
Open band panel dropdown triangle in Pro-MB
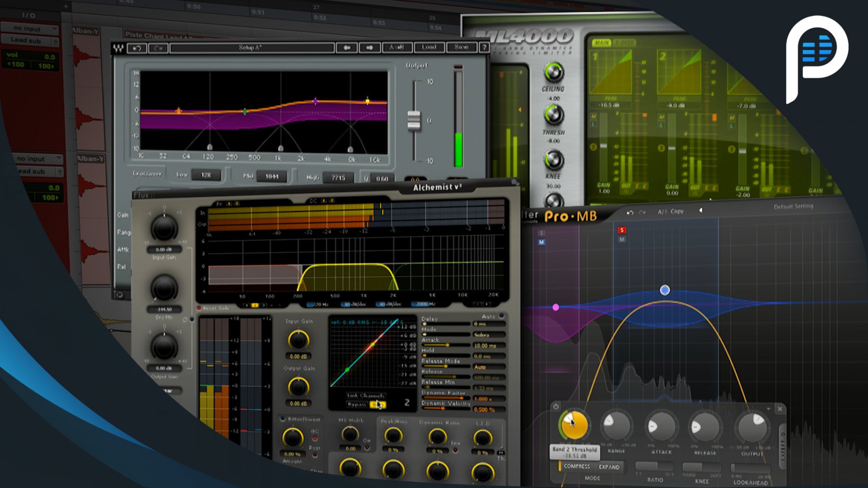pyautogui.click(x=769, y=409)
